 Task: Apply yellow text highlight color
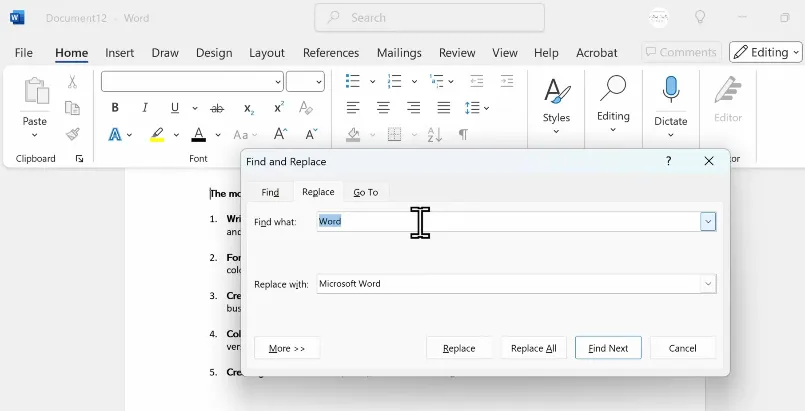click(157, 134)
